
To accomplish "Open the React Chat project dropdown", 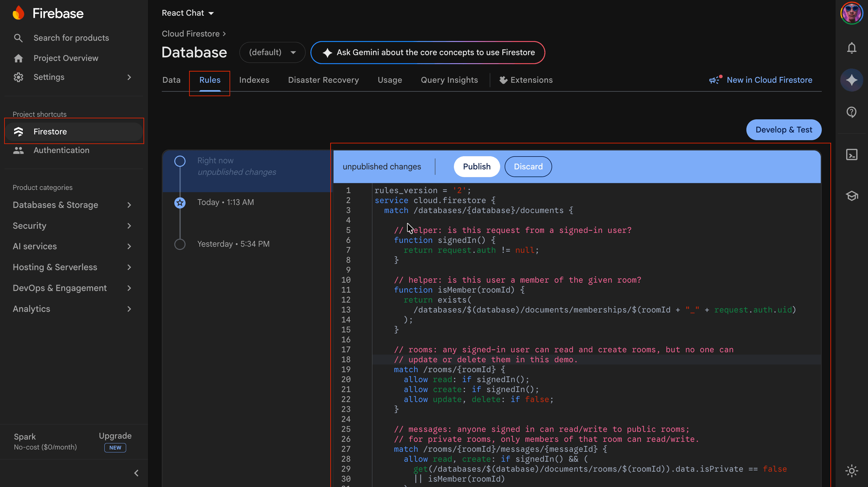I will 188,13.
